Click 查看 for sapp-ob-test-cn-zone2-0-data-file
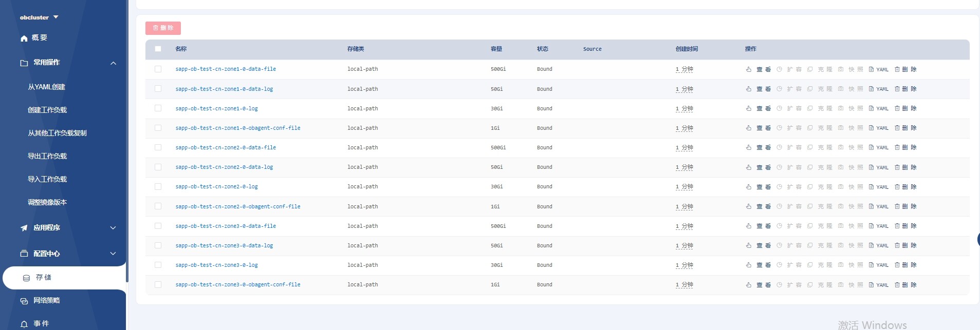Screen dimensions: 980x330 pyautogui.click(x=759, y=147)
